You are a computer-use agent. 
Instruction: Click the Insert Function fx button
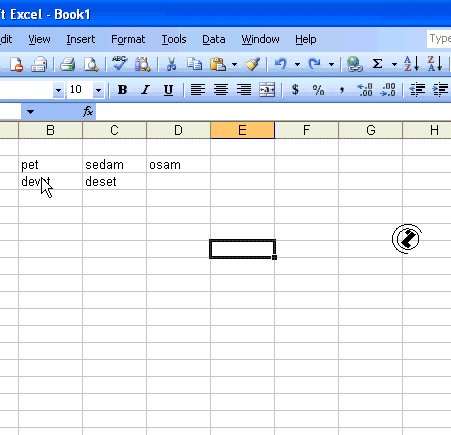pos(88,111)
